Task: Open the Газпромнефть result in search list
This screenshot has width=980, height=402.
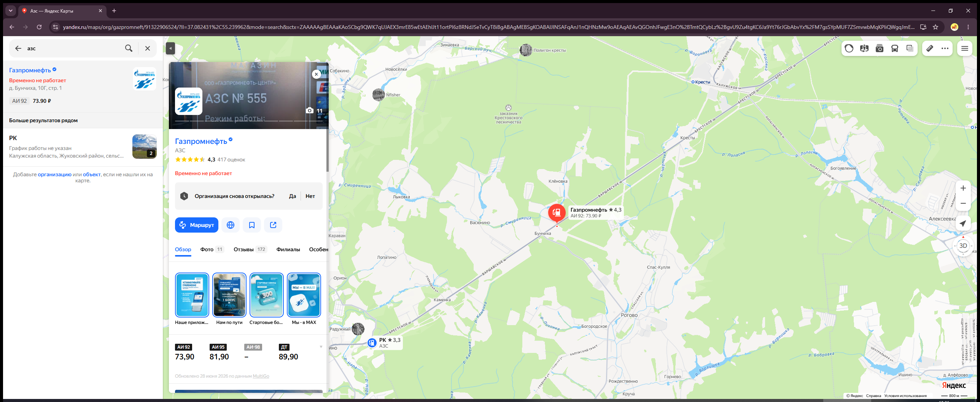Action: pyautogui.click(x=83, y=86)
